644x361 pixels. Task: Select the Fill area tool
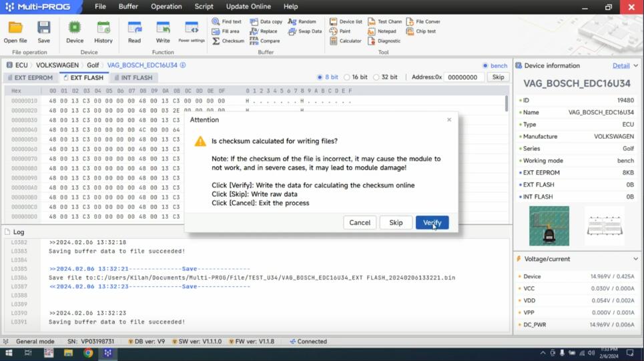pyautogui.click(x=226, y=31)
